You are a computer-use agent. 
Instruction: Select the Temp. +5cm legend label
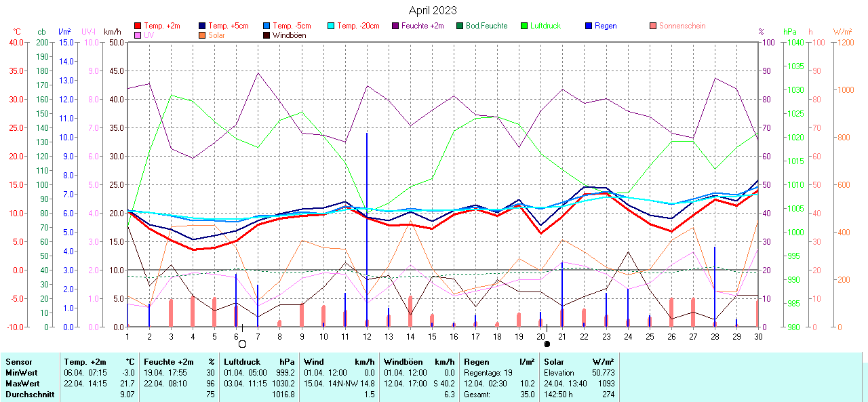click(x=228, y=26)
